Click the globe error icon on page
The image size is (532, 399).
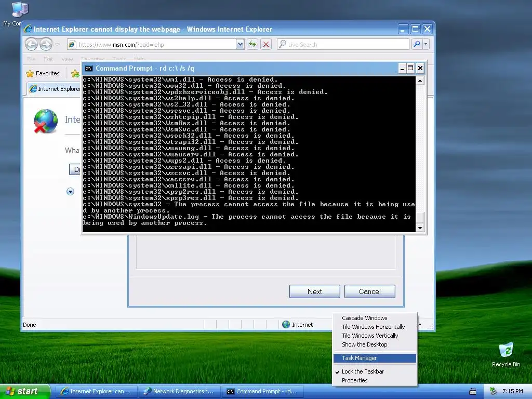click(46, 121)
